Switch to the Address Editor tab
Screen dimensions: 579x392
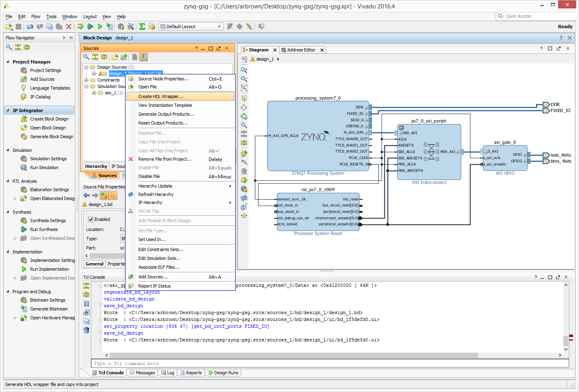point(301,50)
